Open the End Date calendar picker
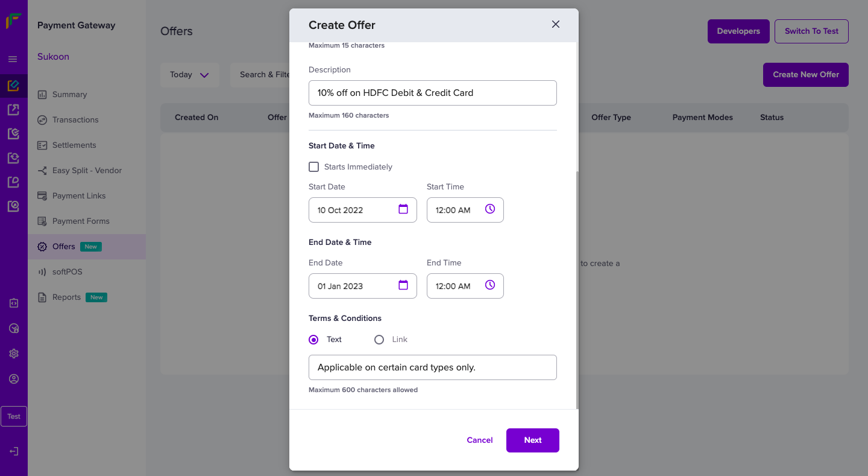The image size is (868, 476). (403, 285)
